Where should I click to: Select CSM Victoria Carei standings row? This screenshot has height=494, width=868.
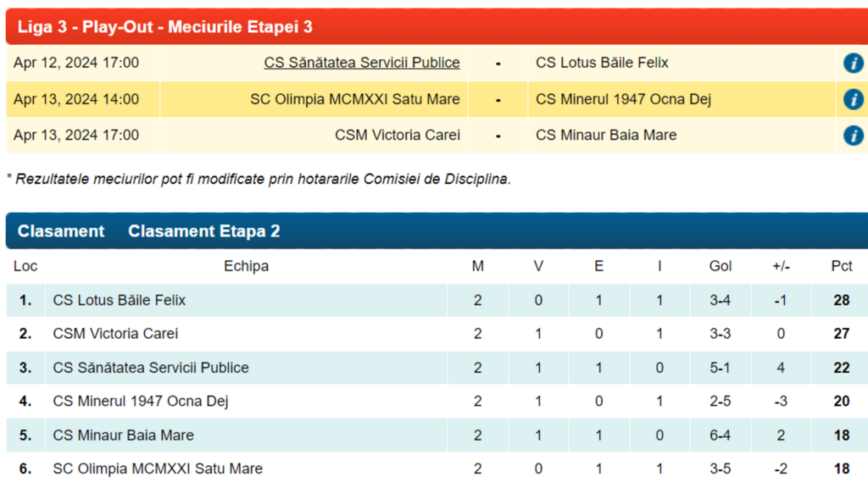[116, 334]
